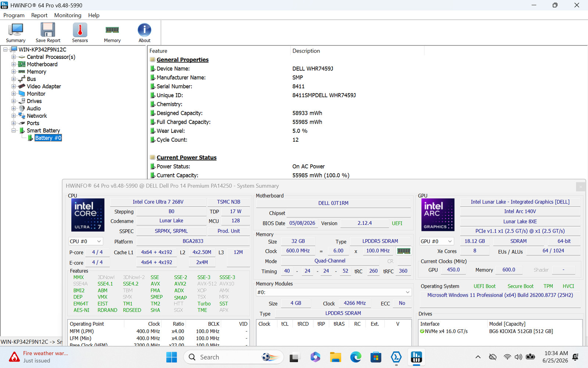This screenshot has width=588, height=368.
Task: Select Drives in the device tree
Action: [34, 101]
